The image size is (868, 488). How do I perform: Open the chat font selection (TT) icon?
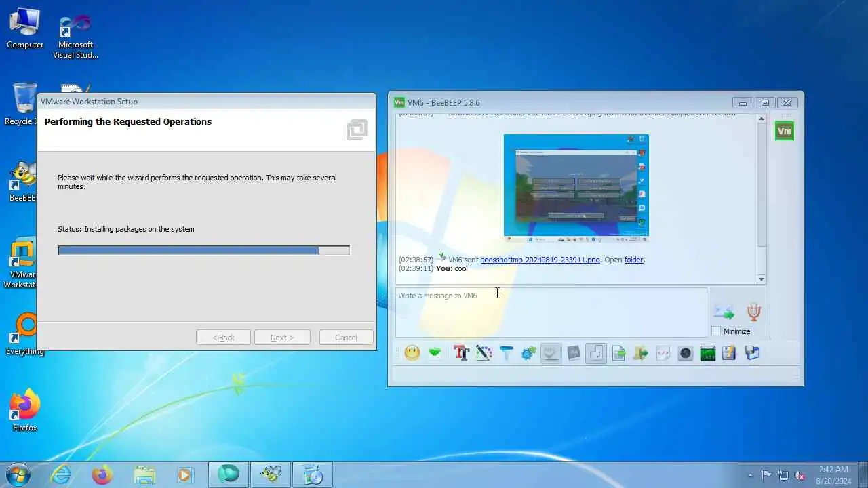(461, 352)
